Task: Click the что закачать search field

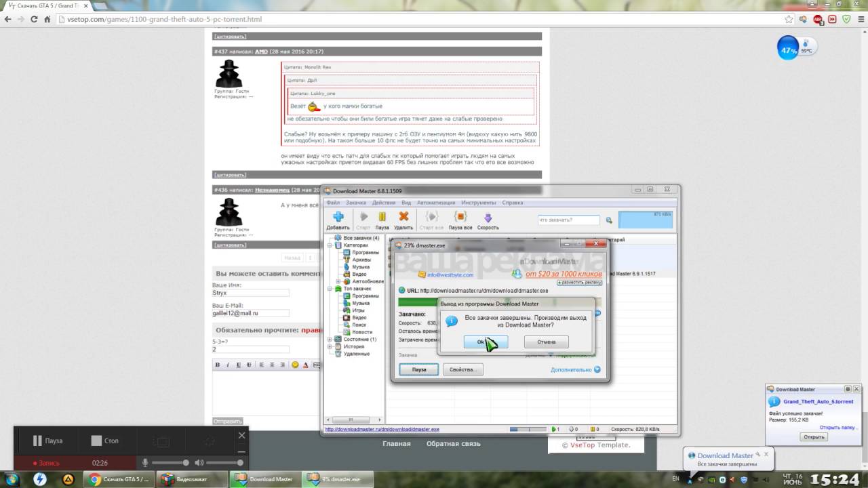Action: tap(569, 220)
